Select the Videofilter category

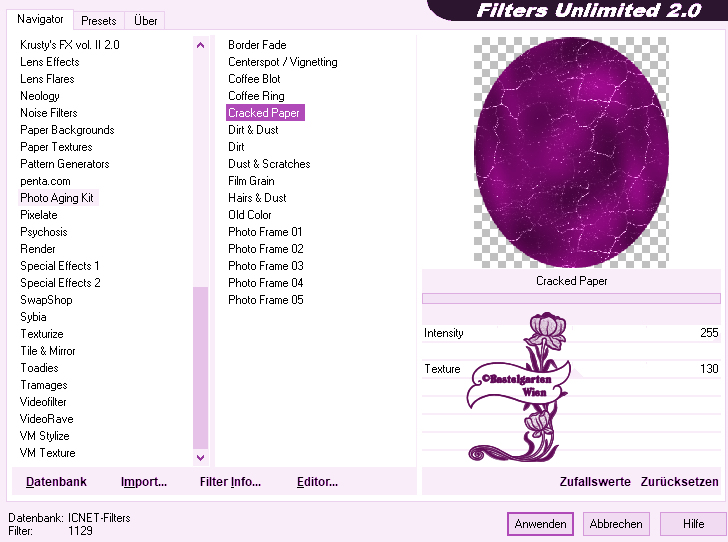[43, 402]
